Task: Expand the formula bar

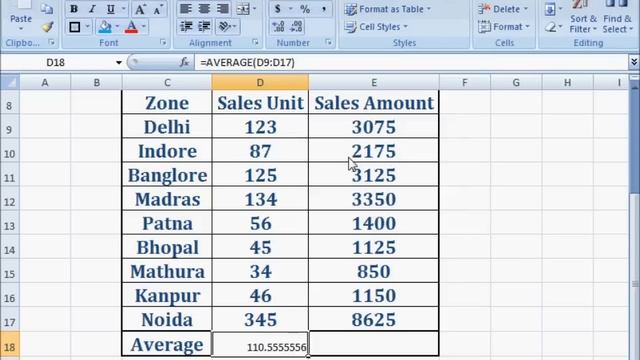Action: [x=634, y=62]
